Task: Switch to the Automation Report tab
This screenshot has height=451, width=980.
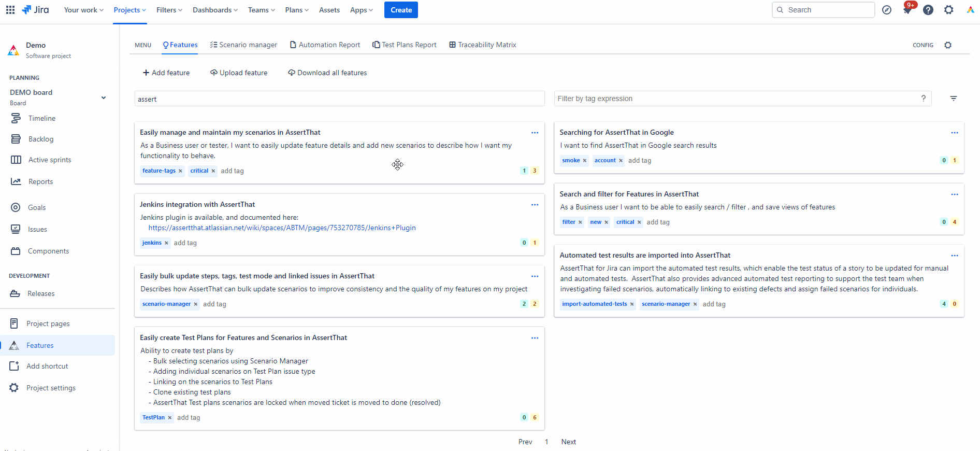Action: 325,45
